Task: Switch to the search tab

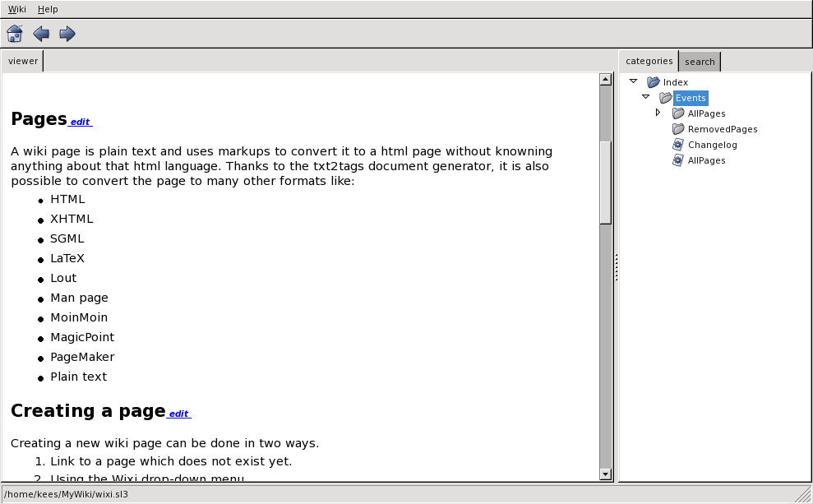Action: pyautogui.click(x=700, y=62)
